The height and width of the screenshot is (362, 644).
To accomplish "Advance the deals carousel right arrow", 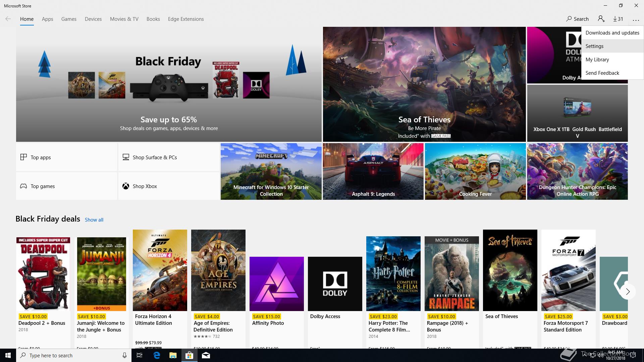I will pos(628,292).
